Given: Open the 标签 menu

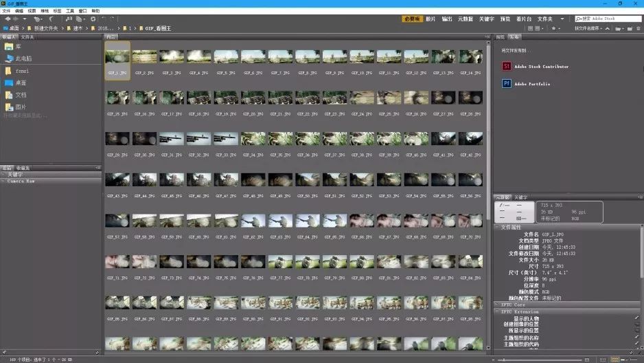Looking at the screenshot, I should [57, 11].
